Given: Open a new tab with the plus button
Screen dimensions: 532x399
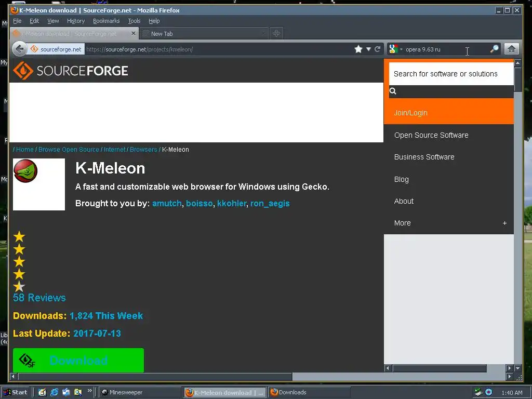Looking at the screenshot, I should pos(276,33).
